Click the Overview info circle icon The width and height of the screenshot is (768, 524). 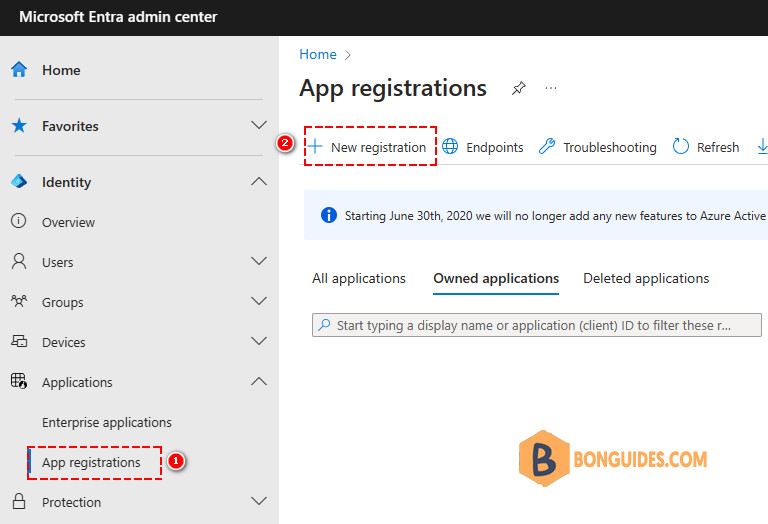pos(19,221)
